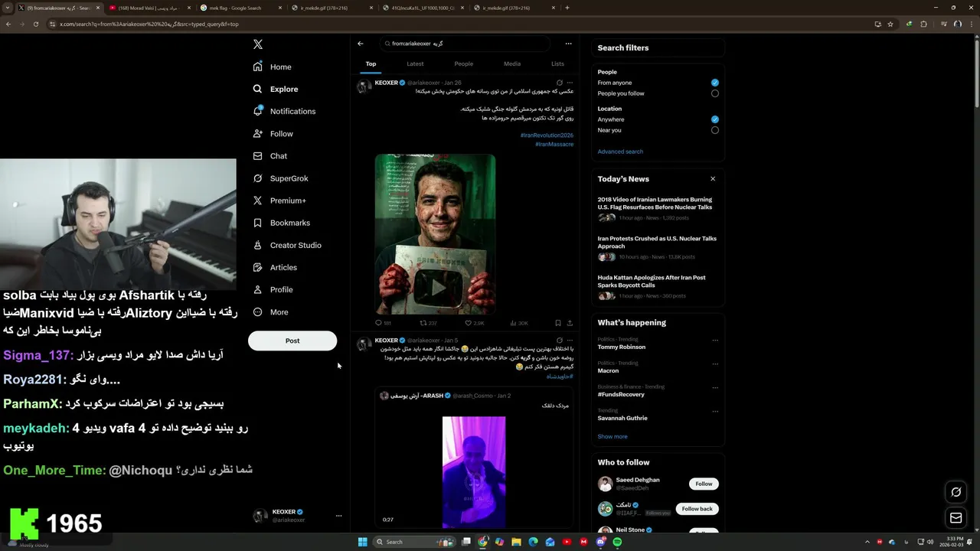Click the Post button
Screen dimensions: 980x551
pyautogui.click(x=292, y=341)
